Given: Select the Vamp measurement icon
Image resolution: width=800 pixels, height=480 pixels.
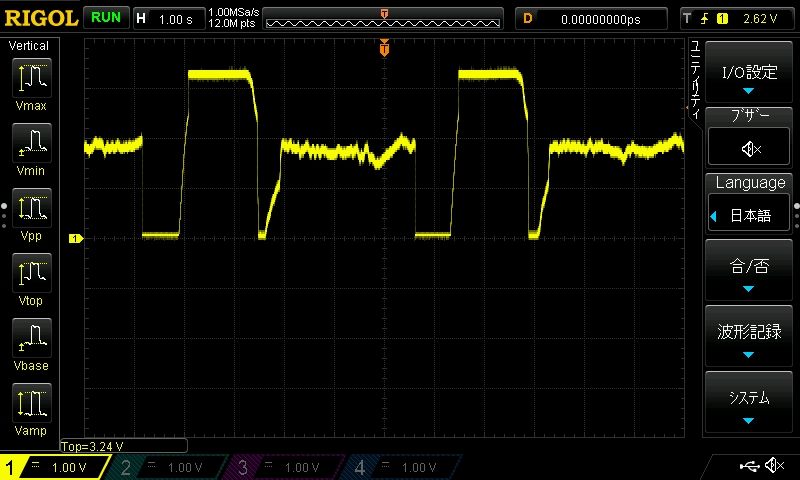Looking at the screenshot, I should pos(32,403).
